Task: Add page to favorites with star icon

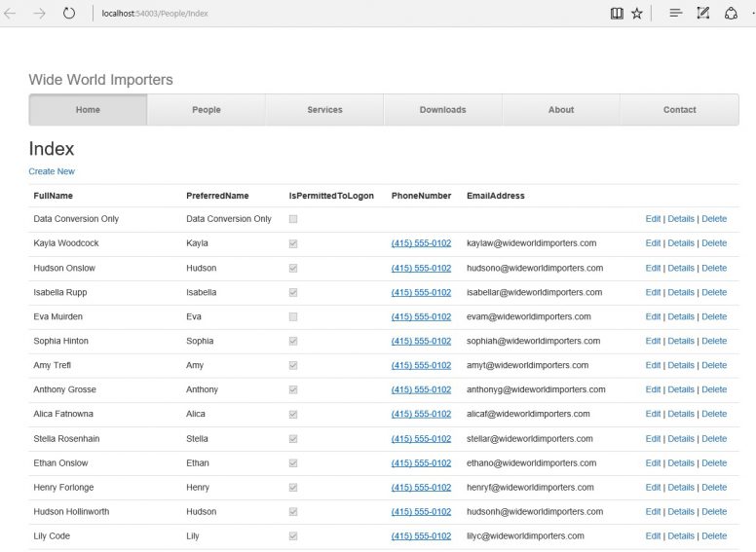Action: coord(637,14)
